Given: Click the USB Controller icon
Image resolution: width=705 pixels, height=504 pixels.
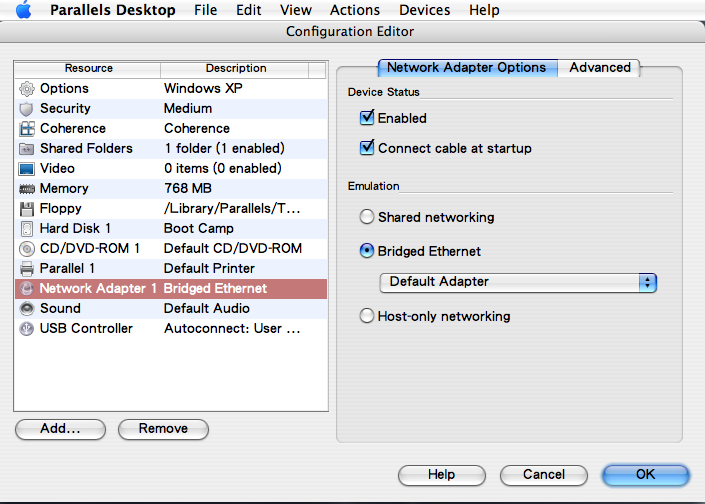Looking at the screenshot, I should point(27,329).
